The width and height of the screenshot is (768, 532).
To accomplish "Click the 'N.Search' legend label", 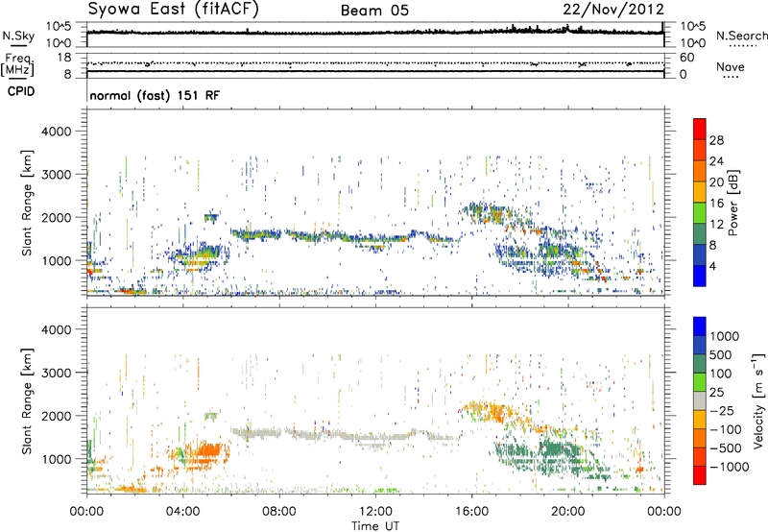I will point(741,36).
